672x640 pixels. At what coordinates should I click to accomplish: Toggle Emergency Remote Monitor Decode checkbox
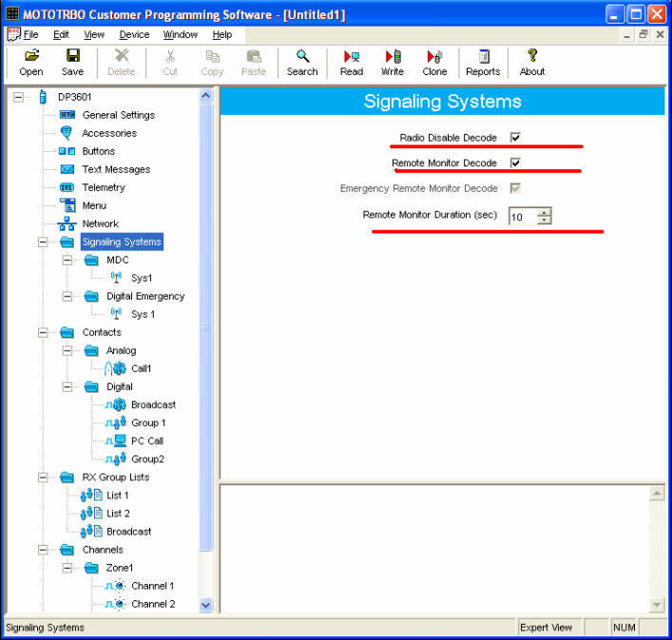(515, 188)
